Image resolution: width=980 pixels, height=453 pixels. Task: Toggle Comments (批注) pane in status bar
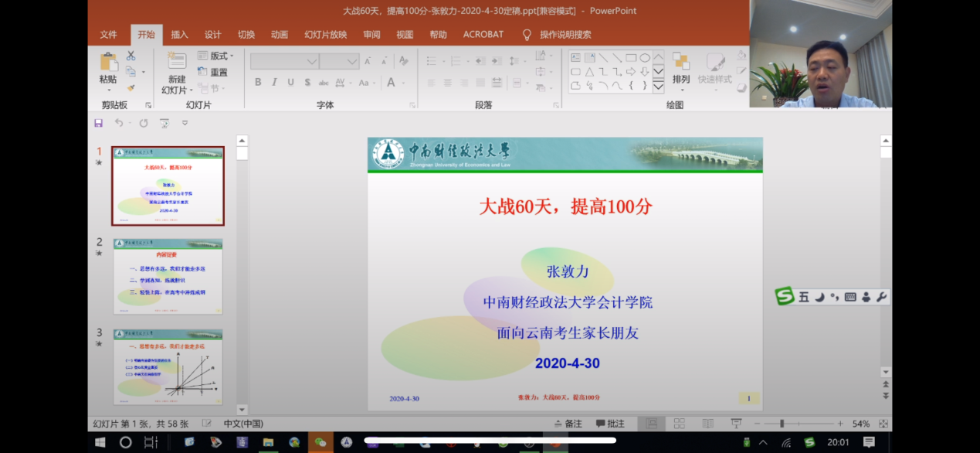(610, 424)
